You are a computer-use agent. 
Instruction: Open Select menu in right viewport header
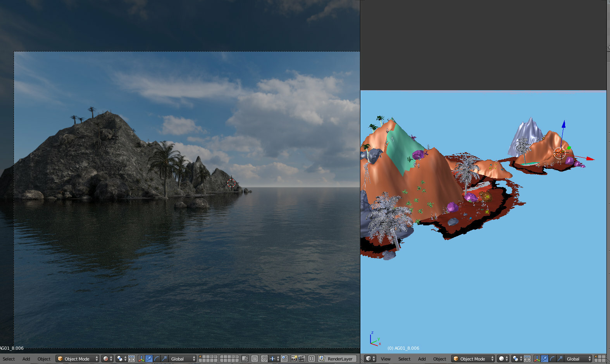[404, 359]
